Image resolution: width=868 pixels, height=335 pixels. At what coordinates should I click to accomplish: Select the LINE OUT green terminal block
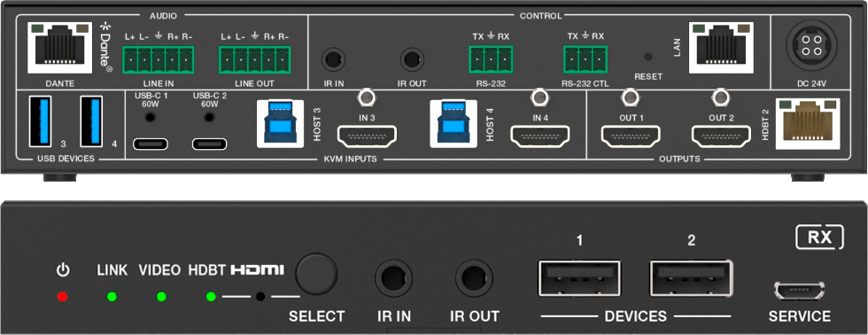pyautogui.click(x=255, y=59)
